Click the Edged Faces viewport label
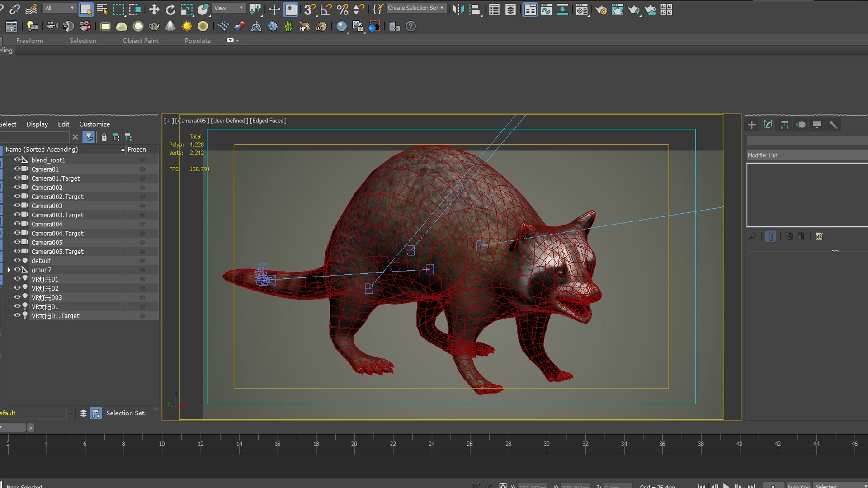Screen dimensions: 868x488 (268, 121)
